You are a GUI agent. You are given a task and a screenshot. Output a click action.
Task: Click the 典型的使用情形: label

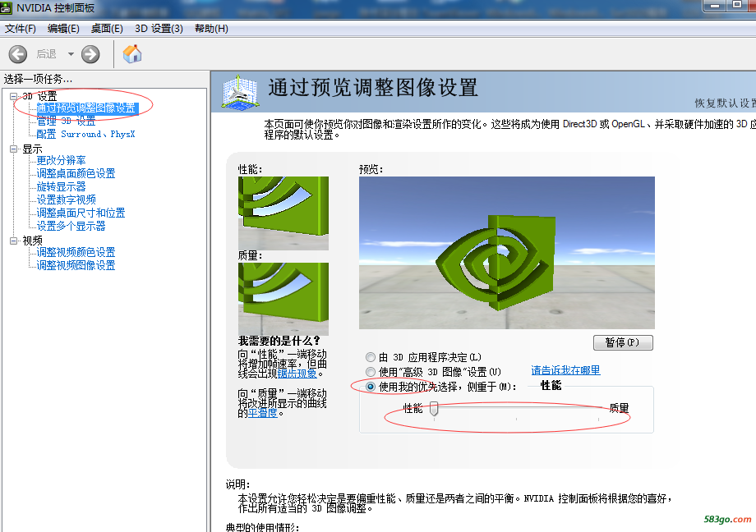pyautogui.click(x=262, y=527)
